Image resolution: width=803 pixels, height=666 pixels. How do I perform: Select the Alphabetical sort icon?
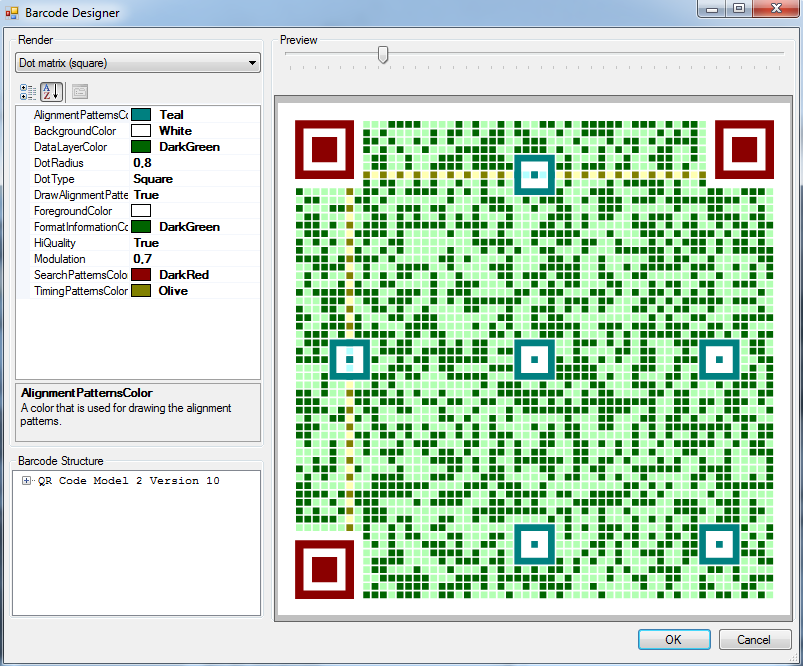click(51, 92)
